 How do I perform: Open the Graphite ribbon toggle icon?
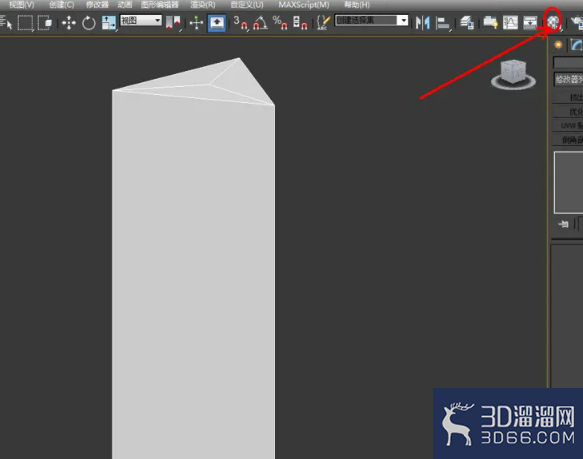(490, 23)
